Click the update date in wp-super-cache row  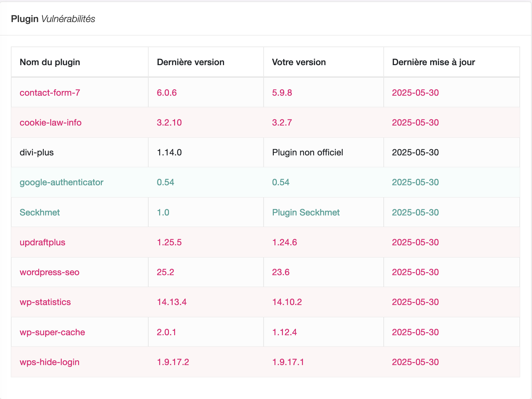click(415, 332)
